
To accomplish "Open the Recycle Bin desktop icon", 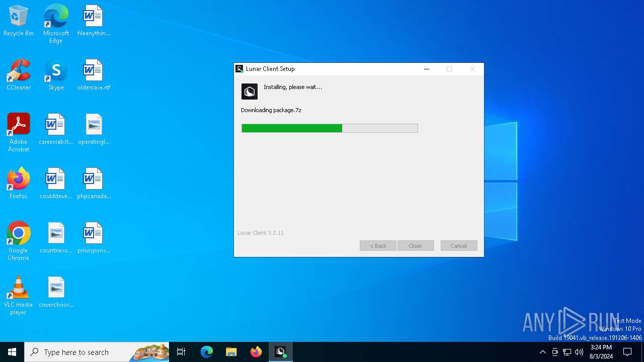I will pyautogui.click(x=19, y=21).
